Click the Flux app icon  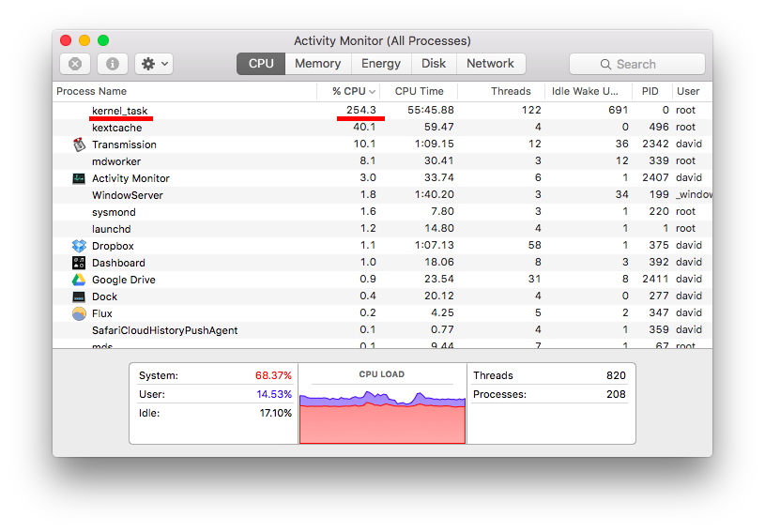tap(79, 313)
